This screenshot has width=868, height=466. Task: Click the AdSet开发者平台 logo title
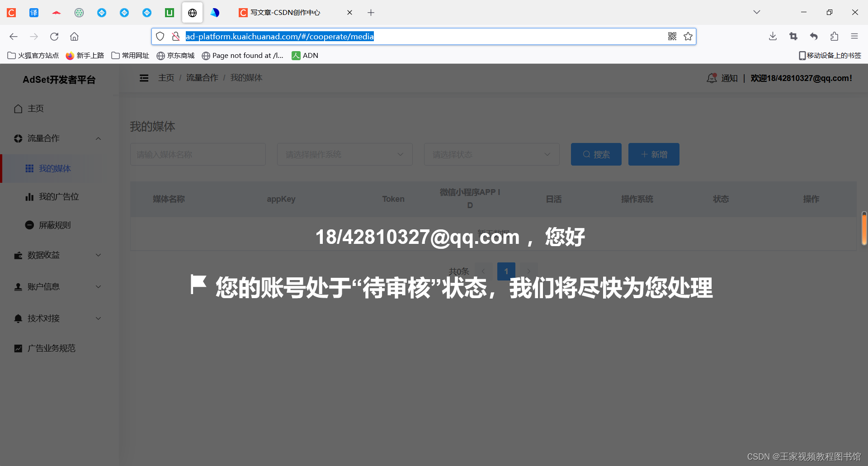tap(59, 80)
